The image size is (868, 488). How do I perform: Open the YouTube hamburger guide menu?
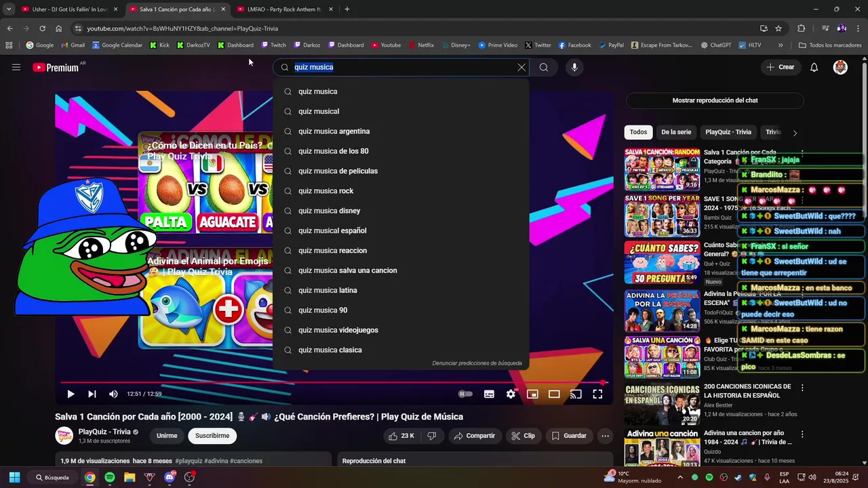(16, 67)
